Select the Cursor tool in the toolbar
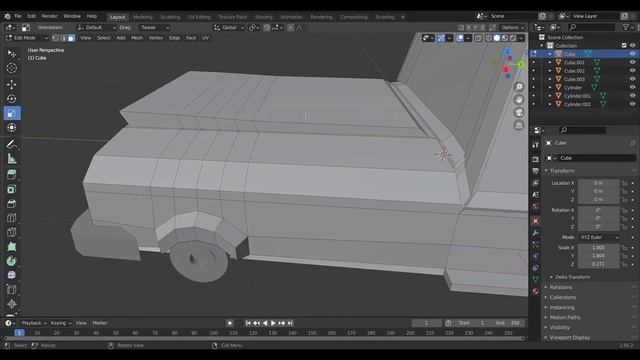640x360 pixels. tap(11, 68)
